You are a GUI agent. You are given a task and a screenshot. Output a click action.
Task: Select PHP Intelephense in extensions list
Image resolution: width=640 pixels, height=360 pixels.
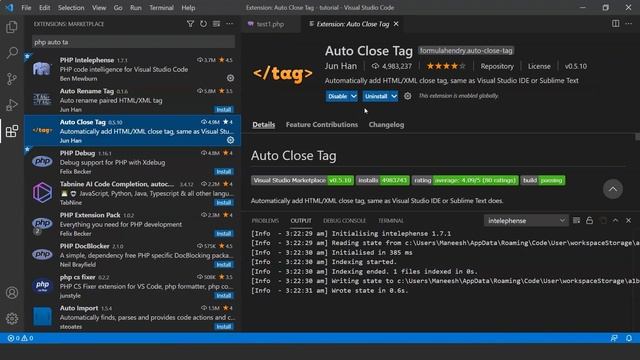(132, 69)
